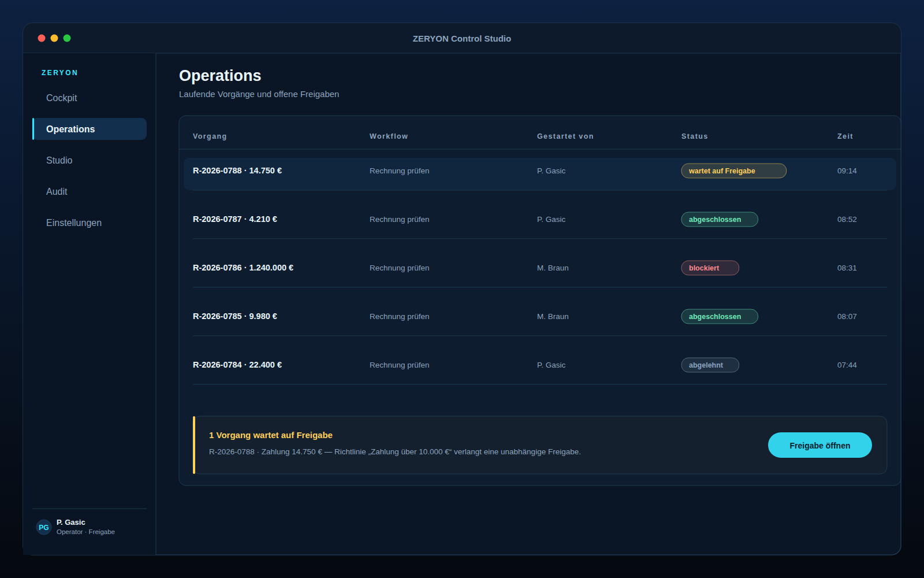Click the PG user avatar

44,527
